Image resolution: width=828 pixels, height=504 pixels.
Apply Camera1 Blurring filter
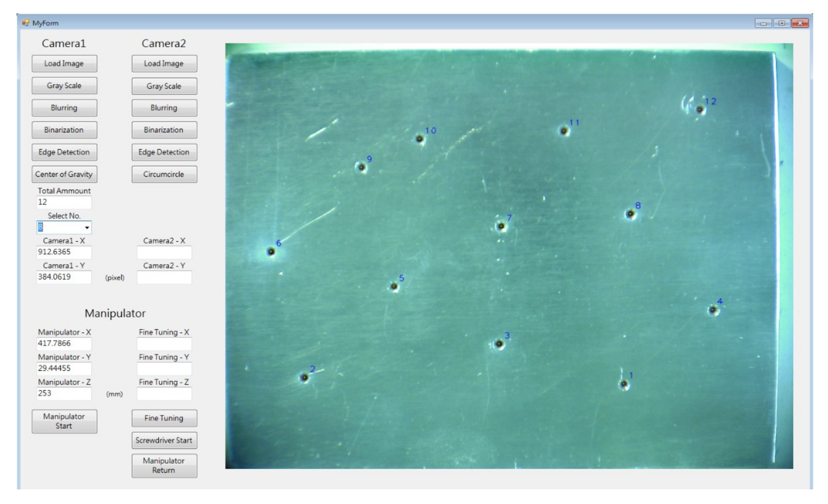(x=64, y=108)
